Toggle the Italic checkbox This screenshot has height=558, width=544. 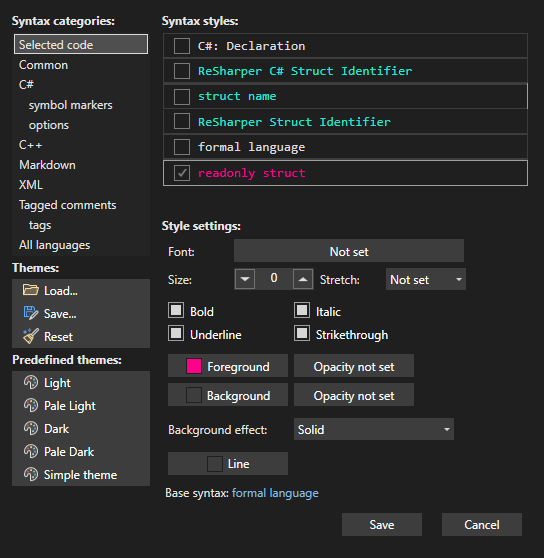[x=302, y=310]
